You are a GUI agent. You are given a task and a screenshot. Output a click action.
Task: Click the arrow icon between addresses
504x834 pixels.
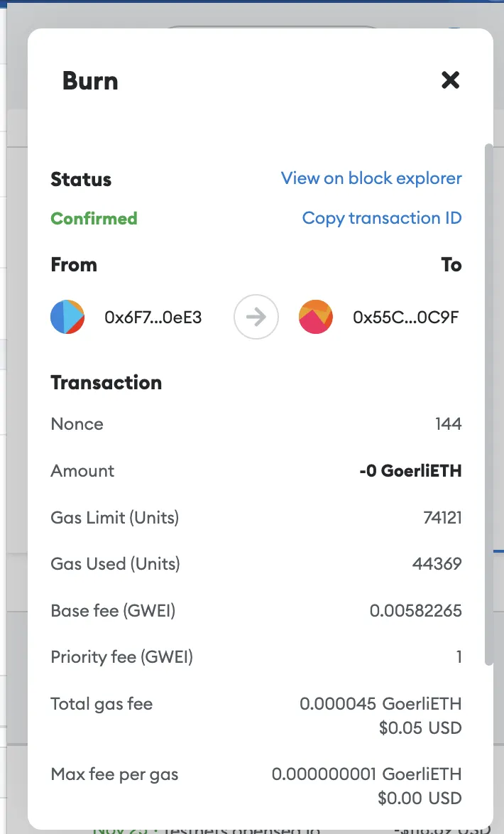pos(256,317)
